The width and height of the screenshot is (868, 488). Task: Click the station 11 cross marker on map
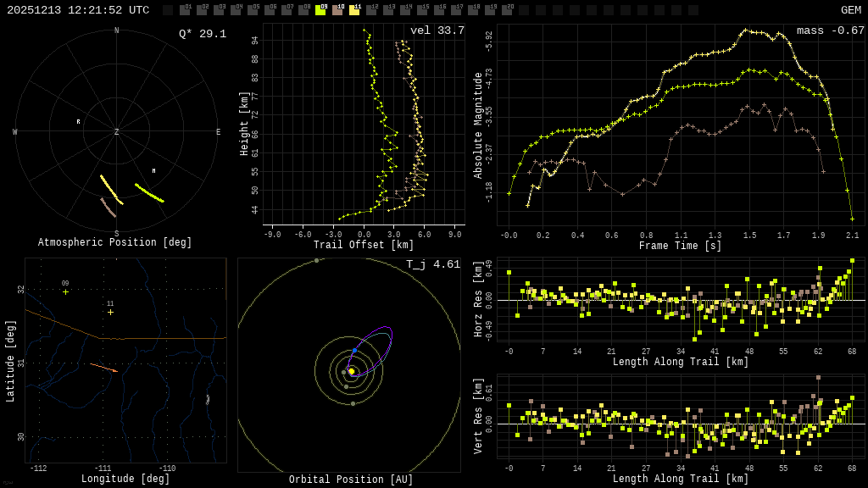pyautogui.click(x=110, y=312)
